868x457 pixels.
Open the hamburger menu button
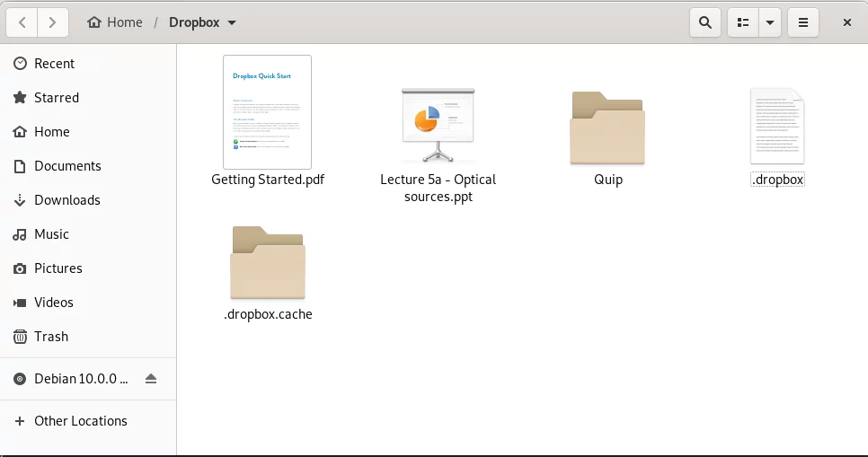(803, 22)
